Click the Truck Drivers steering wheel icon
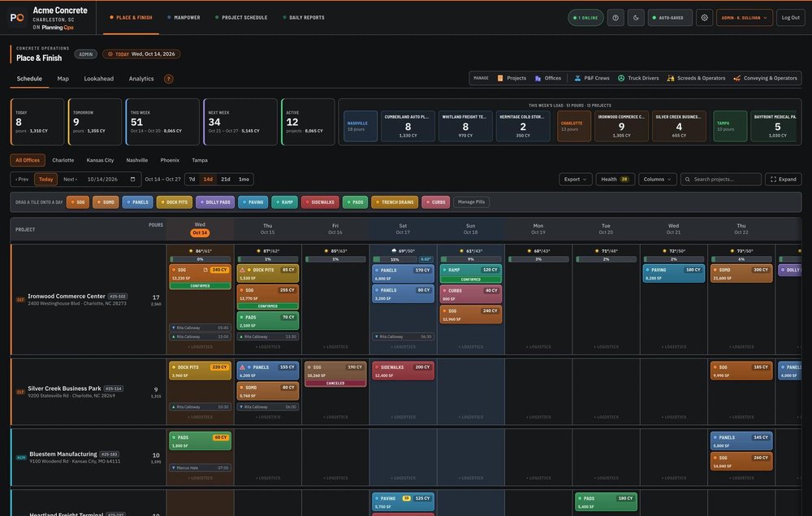Image resolution: width=812 pixels, height=516 pixels. (x=621, y=78)
